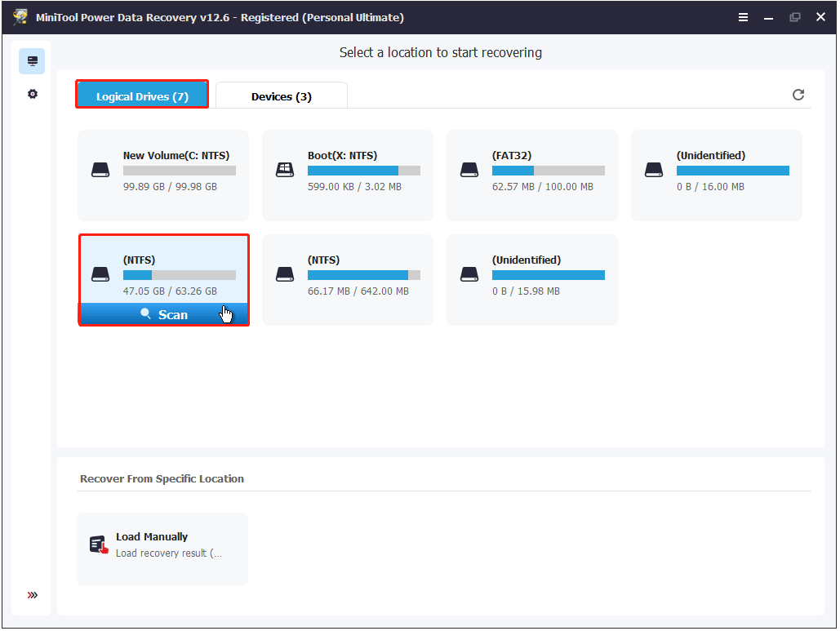
Task: Click the Recover From Specific Location heading
Action: click(161, 479)
